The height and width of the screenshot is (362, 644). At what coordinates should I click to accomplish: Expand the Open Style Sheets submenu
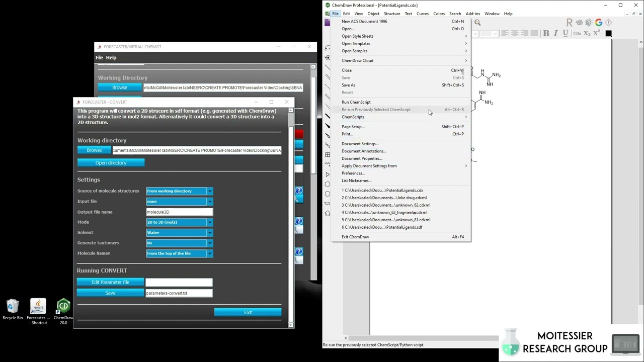401,36
